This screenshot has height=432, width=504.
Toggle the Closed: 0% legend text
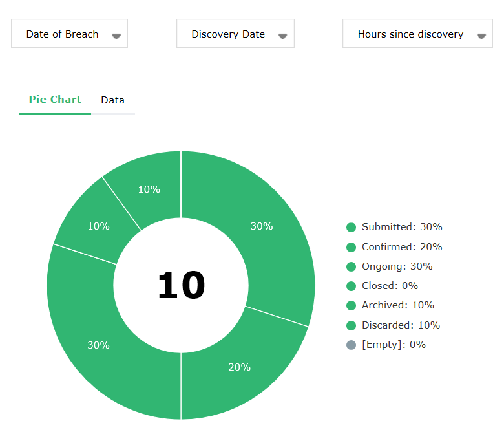(x=390, y=286)
